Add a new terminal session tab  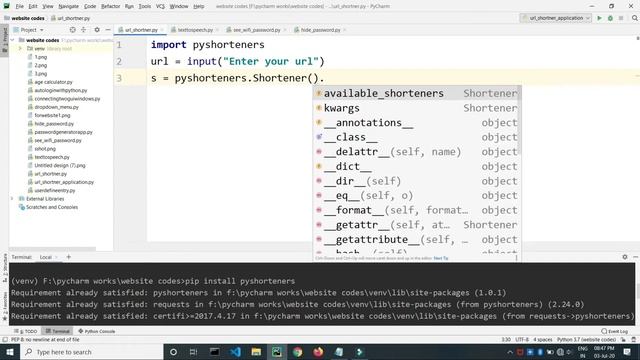pos(69,257)
